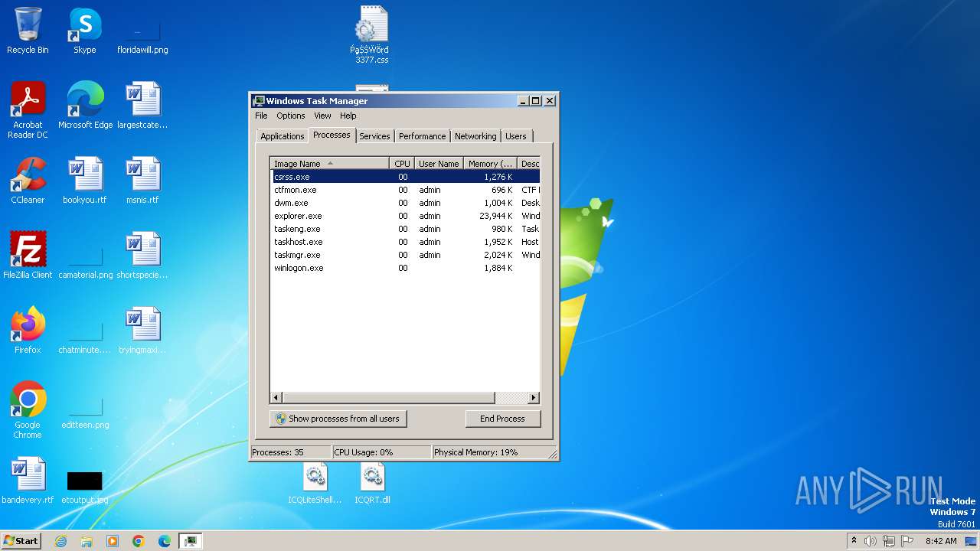
Task: Sort by CPU column header
Action: coord(402,164)
